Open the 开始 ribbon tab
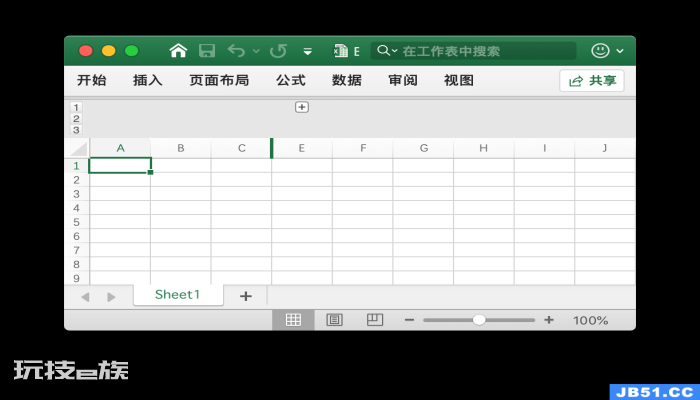The height and width of the screenshot is (400, 700). pyautogui.click(x=92, y=80)
